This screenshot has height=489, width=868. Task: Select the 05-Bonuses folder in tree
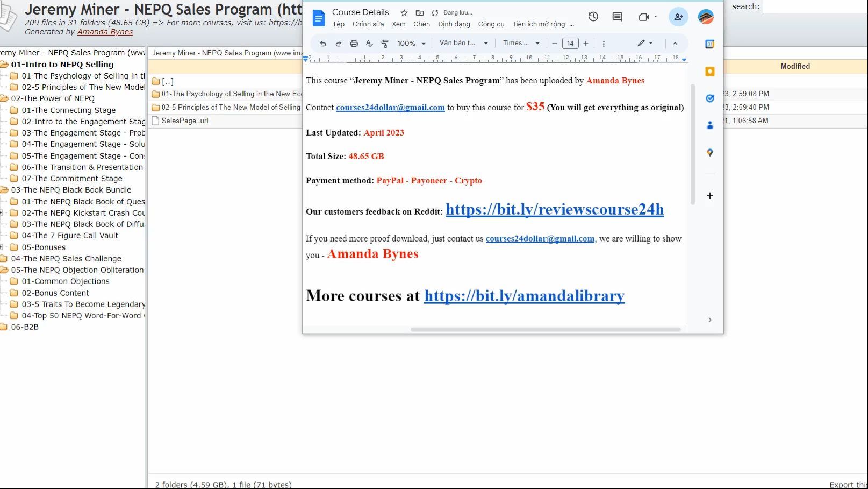[x=43, y=247]
